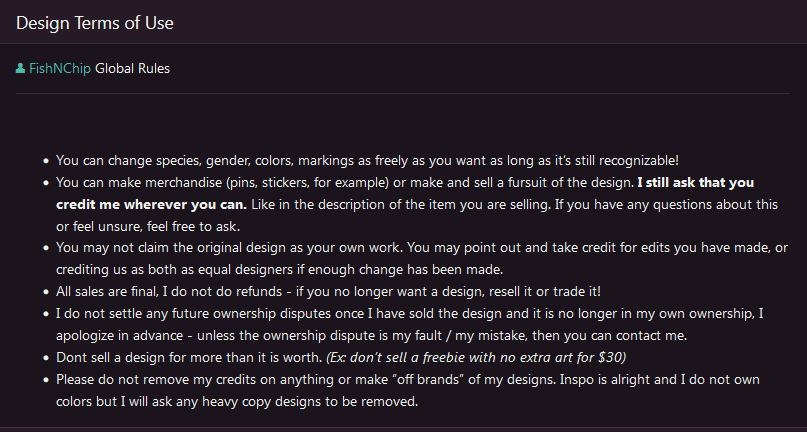
Task: Click the bullet marker before 'All sales are final'
Action: point(46,291)
